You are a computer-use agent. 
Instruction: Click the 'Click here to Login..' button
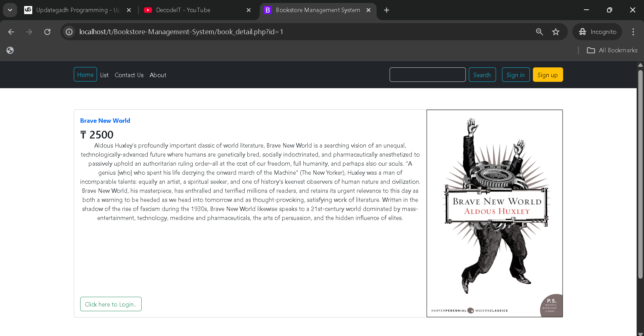coord(111,304)
